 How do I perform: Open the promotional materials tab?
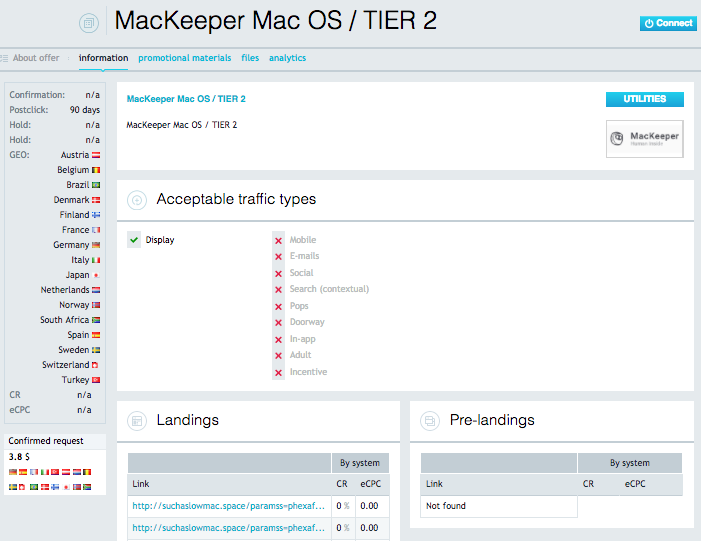click(185, 58)
